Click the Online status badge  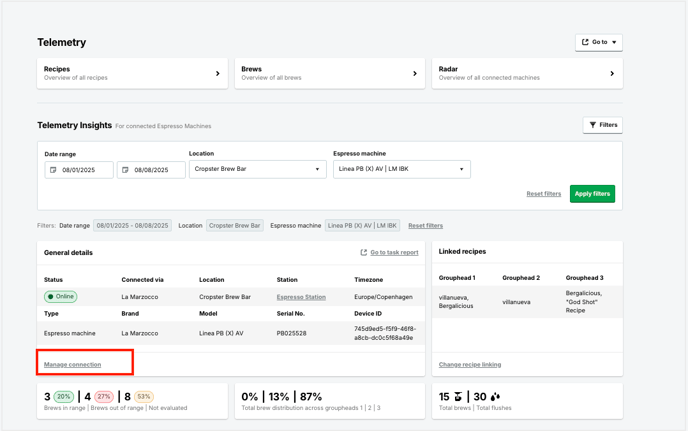[x=61, y=297]
